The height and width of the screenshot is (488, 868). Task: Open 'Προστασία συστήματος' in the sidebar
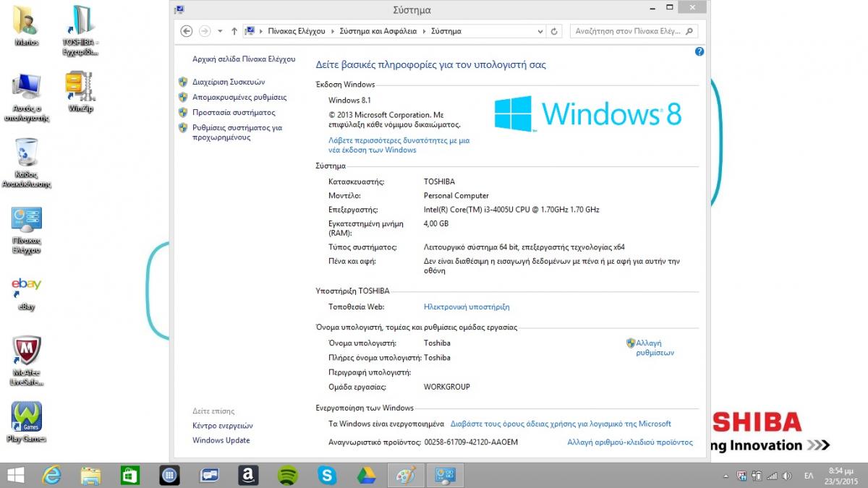tap(234, 112)
